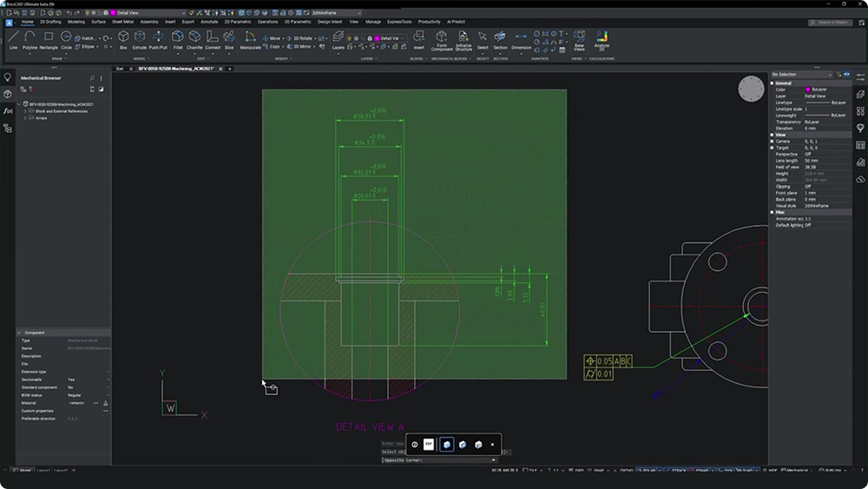Click the Push/Pull modeling tool
Screen dimensions: 868x489
click(x=159, y=39)
